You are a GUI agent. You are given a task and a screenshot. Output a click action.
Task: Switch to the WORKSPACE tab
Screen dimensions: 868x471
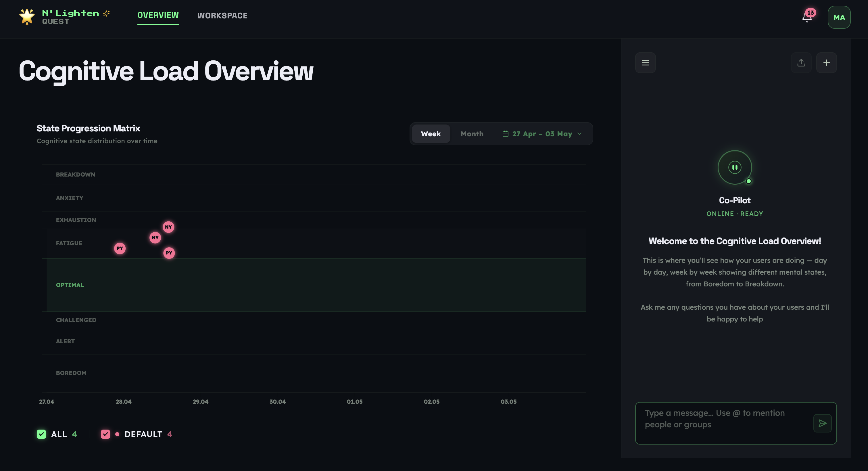222,16
